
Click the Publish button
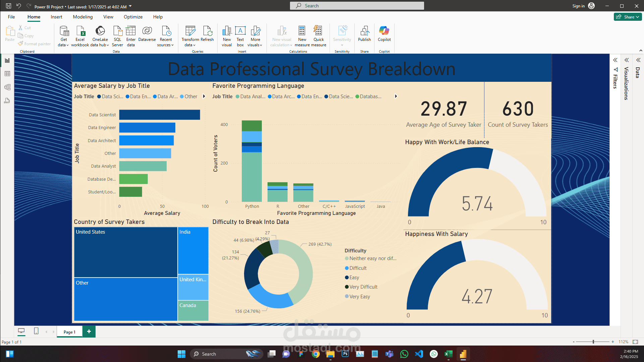tap(364, 34)
